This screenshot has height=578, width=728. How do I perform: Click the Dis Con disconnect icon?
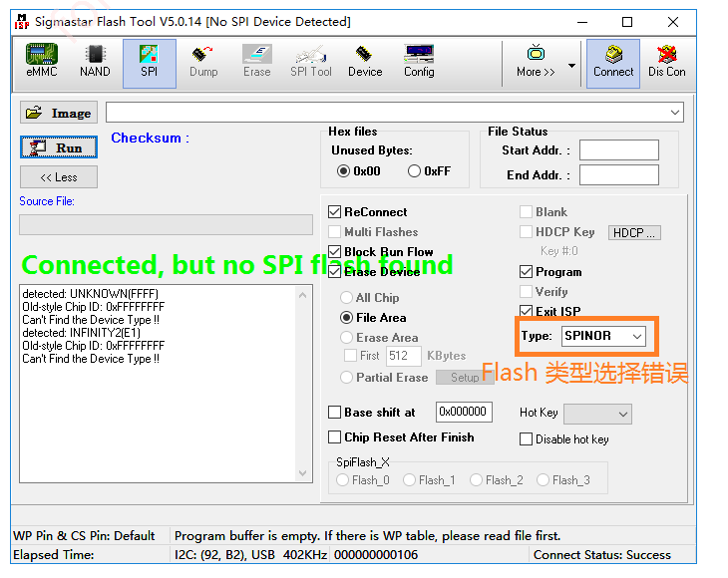pyautogui.click(x=667, y=61)
